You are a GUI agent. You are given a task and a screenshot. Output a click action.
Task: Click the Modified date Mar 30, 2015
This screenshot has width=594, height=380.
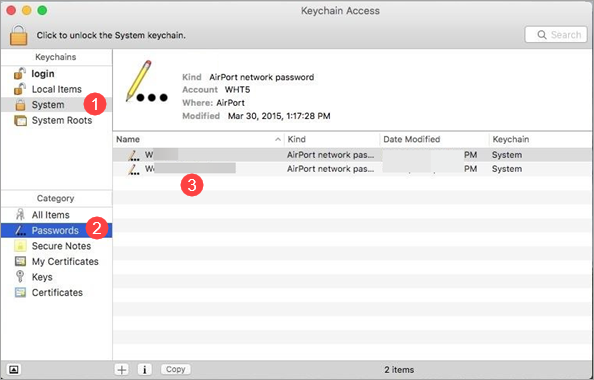[x=279, y=116]
